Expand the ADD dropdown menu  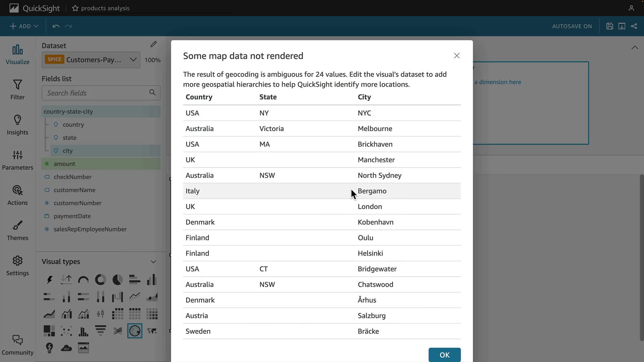point(24,26)
